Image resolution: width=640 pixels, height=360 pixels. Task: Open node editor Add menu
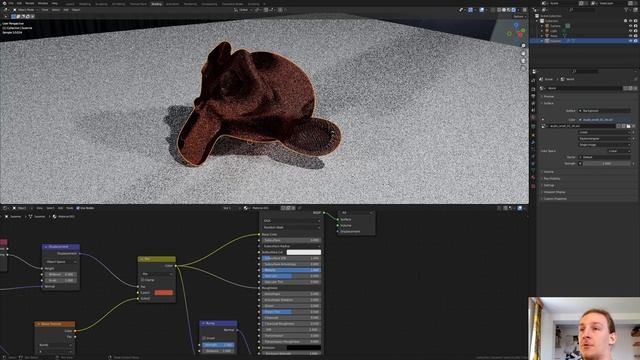[60, 208]
